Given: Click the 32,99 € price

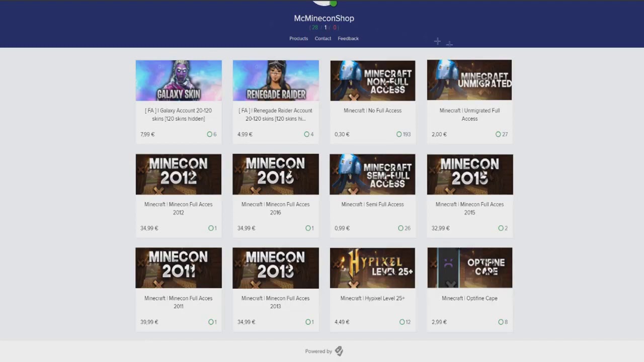Looking at the screenshot, I should coord(440,228).
